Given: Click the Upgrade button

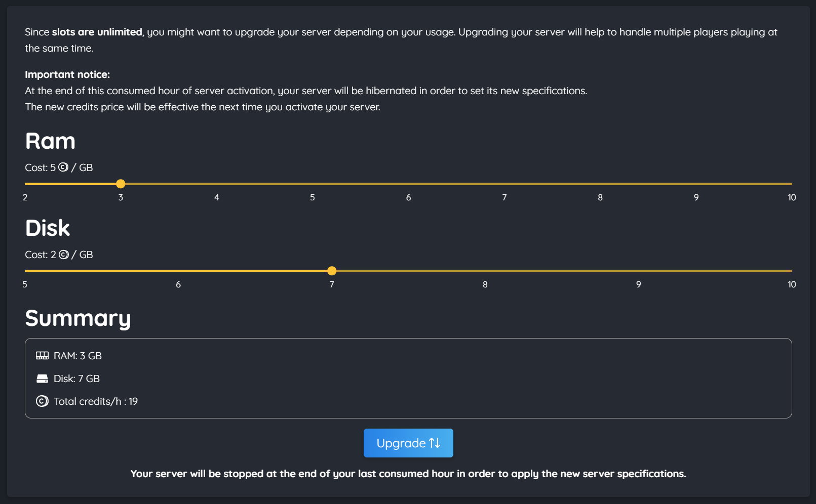Looking at the screenshot, I should pos(408,443).
